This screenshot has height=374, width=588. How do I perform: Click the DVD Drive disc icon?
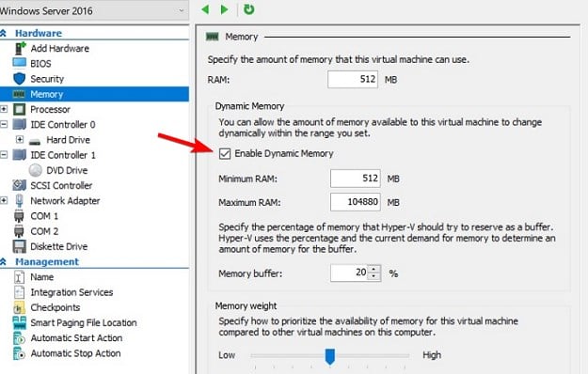coord(35,170)
